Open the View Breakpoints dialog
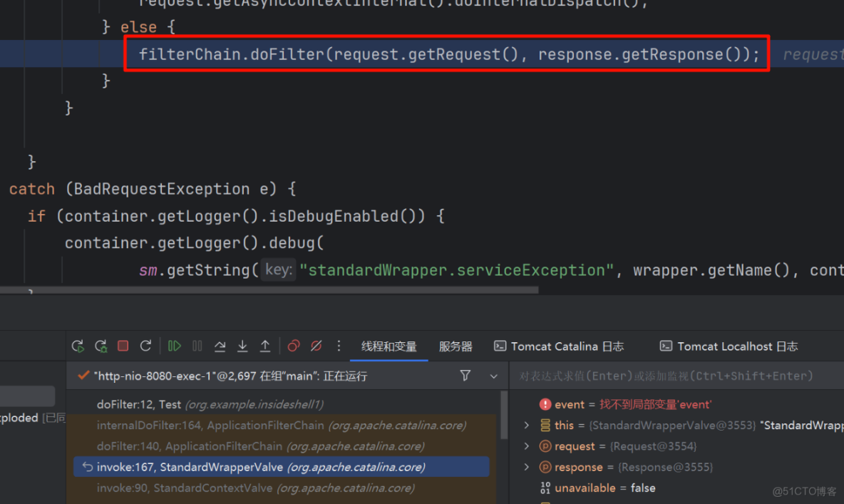The image size is (844, 504). (293, 346)
